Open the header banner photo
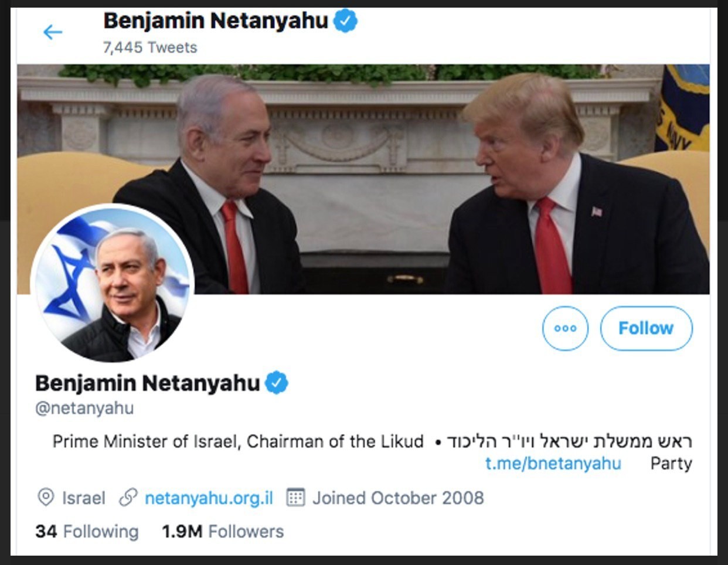This screenshot has width=728, height=565. tap(363, 179)
